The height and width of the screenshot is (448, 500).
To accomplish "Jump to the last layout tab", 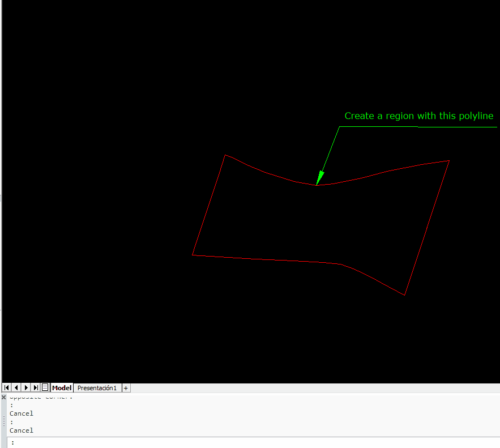I will 36,388.
